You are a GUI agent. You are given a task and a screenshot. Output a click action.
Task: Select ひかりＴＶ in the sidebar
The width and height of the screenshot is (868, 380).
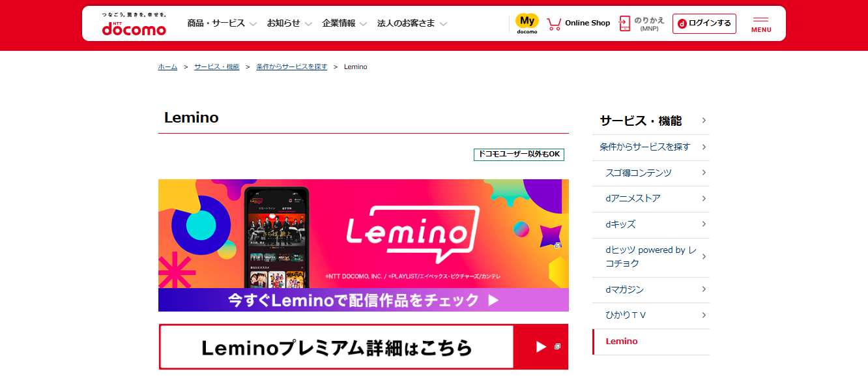click(x=651, y=315)
